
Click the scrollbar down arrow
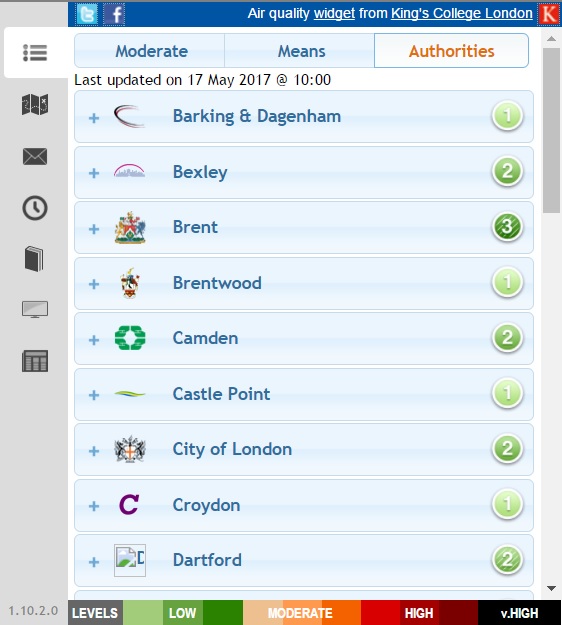tap(552, 588)
